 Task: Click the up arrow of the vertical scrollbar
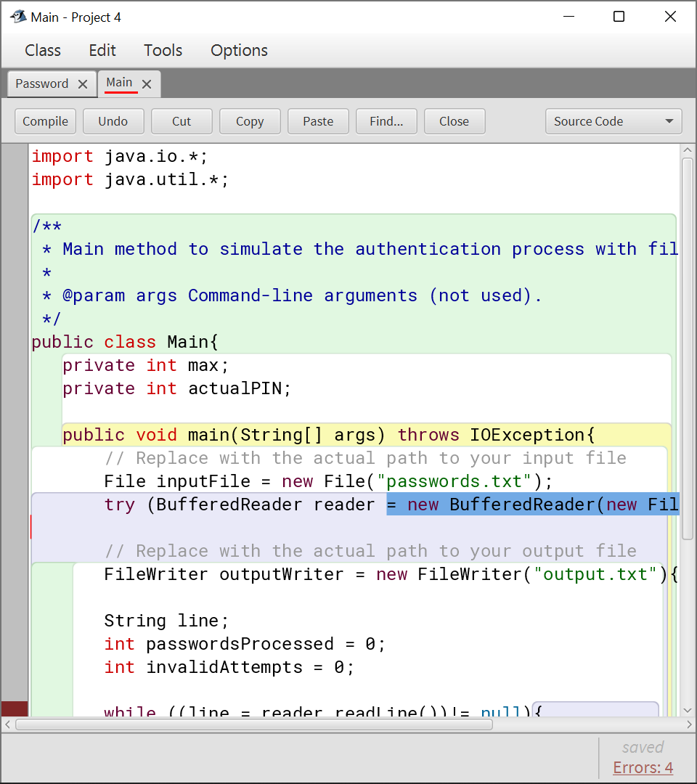688,150
